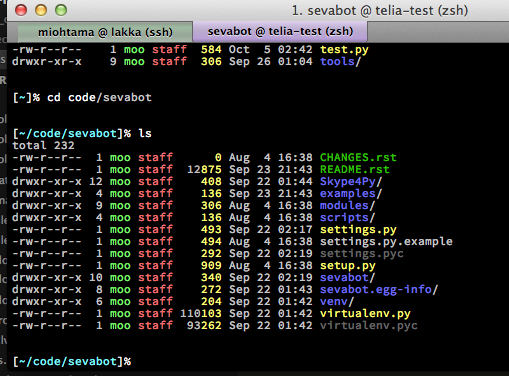Click the size 909 on the setup.py row

point(211,265)
